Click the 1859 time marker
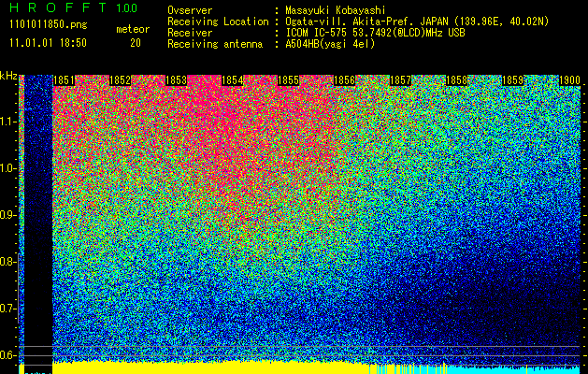 [x=512, y=80]
